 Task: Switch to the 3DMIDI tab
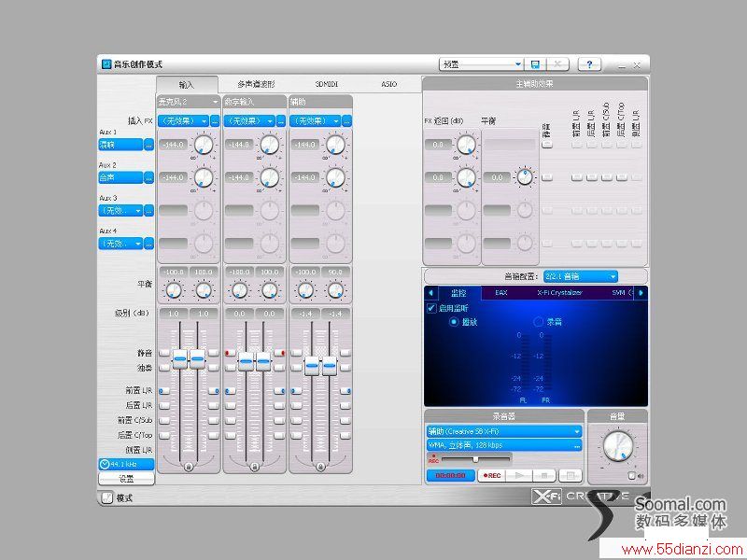[327, 84]
